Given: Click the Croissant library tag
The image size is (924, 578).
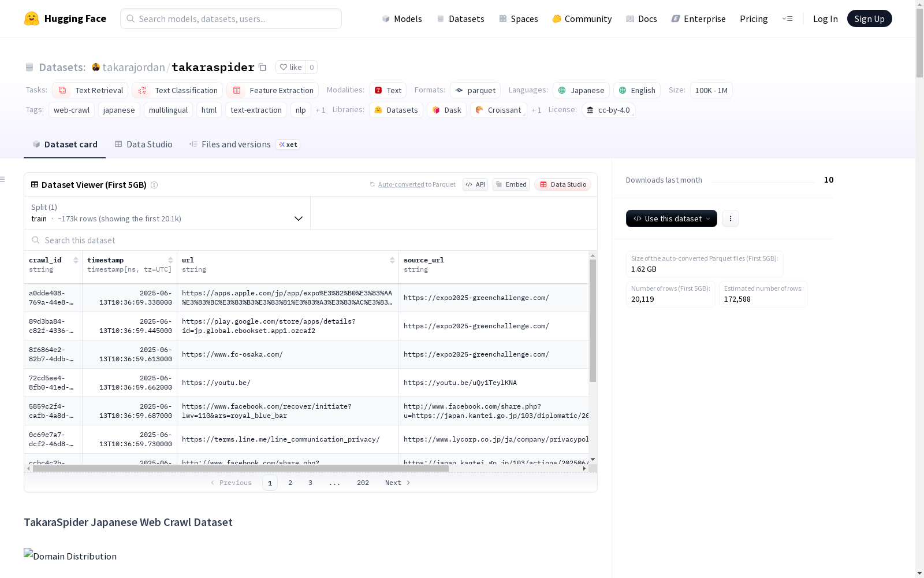Looking at the screenshot, I should click(498, 110).
